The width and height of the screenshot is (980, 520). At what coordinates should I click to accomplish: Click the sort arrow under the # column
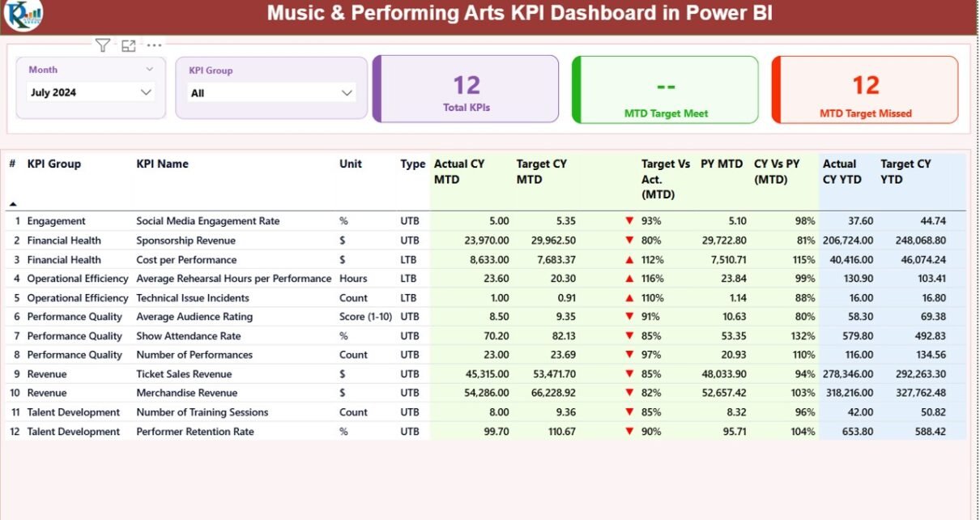click(13, 204)
